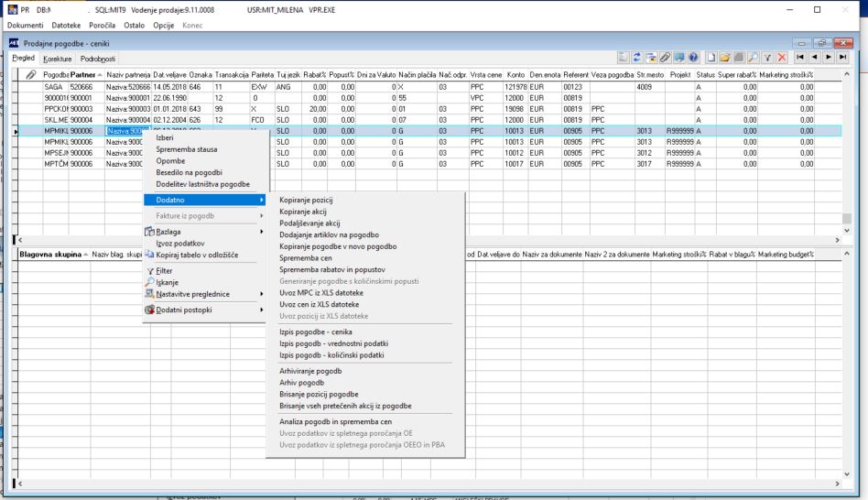Click the blue refresh arrows toolbar icon

tap(636, 57)
